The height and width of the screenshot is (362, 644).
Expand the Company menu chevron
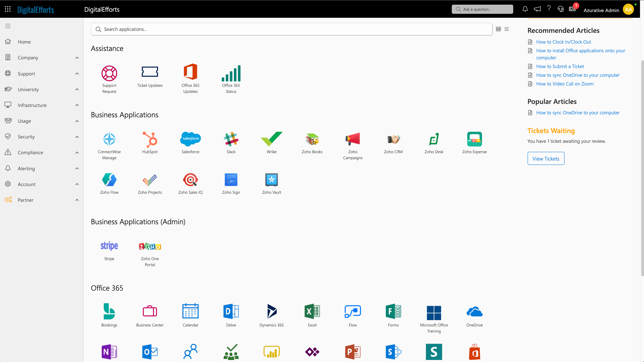pos(77,58)
